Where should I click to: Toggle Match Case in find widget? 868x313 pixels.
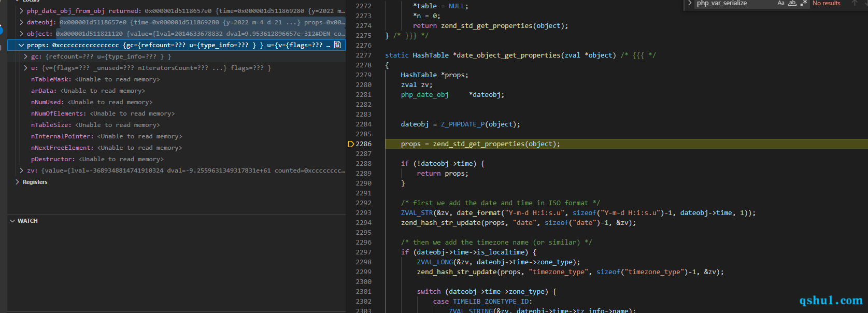point(781,3)
